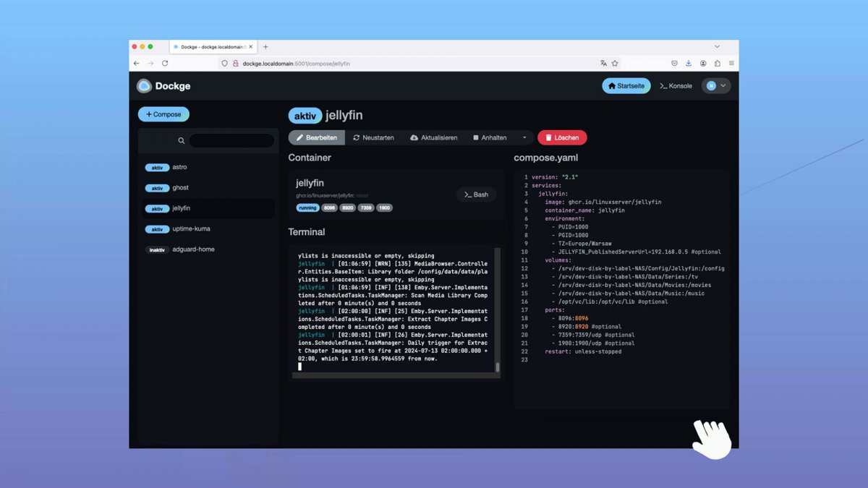Click the translate page icon
The height and width of the screenshot is (488, 868).
(603, 64)
